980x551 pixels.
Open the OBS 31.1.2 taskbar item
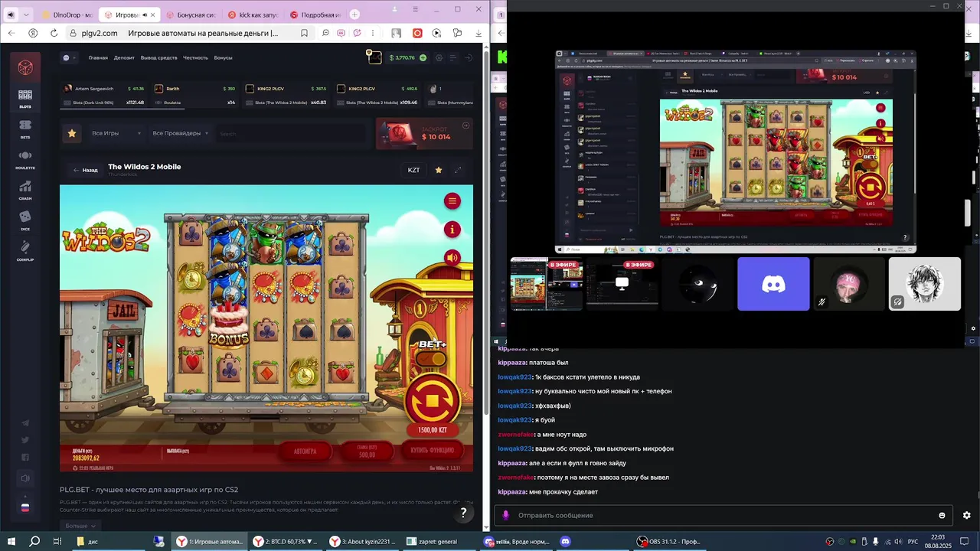(671, 541)
